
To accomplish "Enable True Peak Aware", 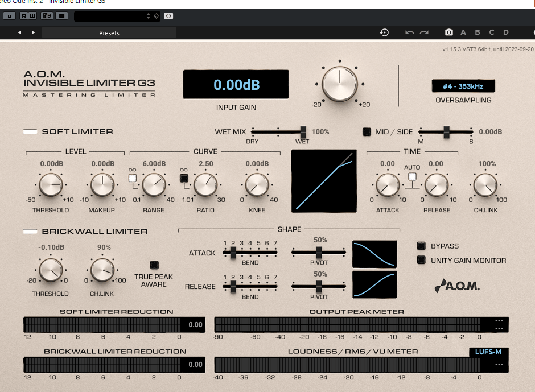I will point(154,265).
